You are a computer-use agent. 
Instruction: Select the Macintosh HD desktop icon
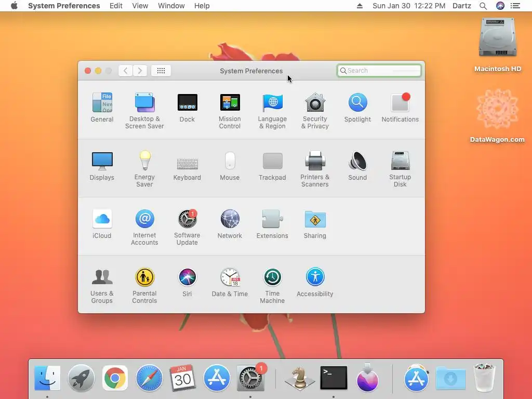pyautogui.click(x=497, y=45)
